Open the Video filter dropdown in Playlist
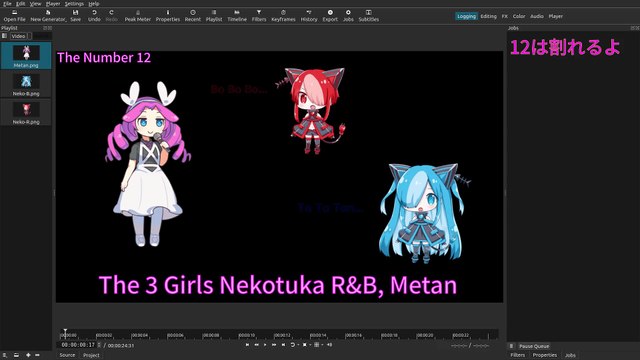 coord(21,36)
